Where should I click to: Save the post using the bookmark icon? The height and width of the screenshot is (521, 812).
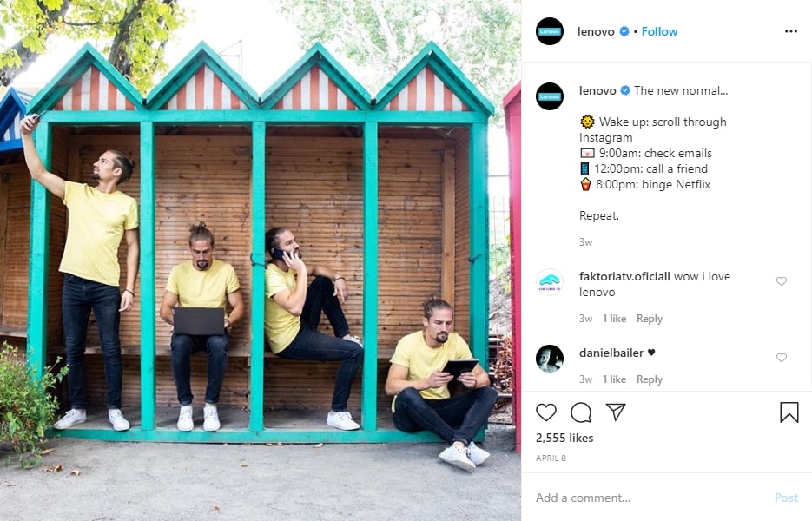point(789,412)
